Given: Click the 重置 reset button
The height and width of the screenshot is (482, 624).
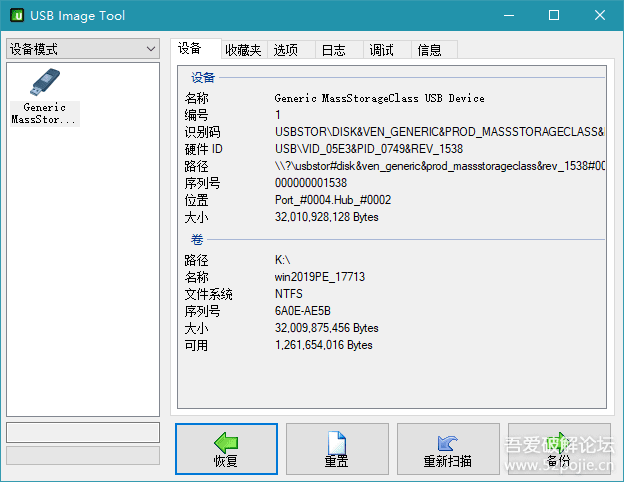Looking at the screenshot, I should (337, 449).
